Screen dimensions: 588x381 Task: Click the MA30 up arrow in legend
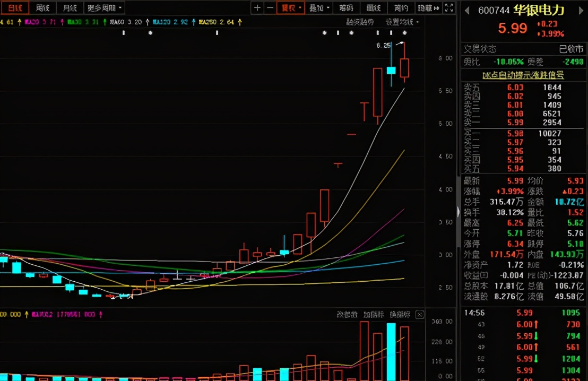click(x=105, y=22)
